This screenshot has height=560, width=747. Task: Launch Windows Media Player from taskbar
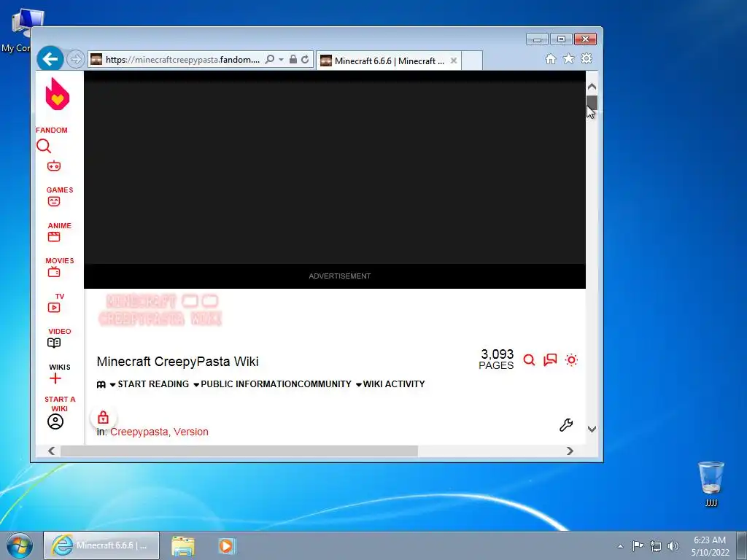coord(228,545)
